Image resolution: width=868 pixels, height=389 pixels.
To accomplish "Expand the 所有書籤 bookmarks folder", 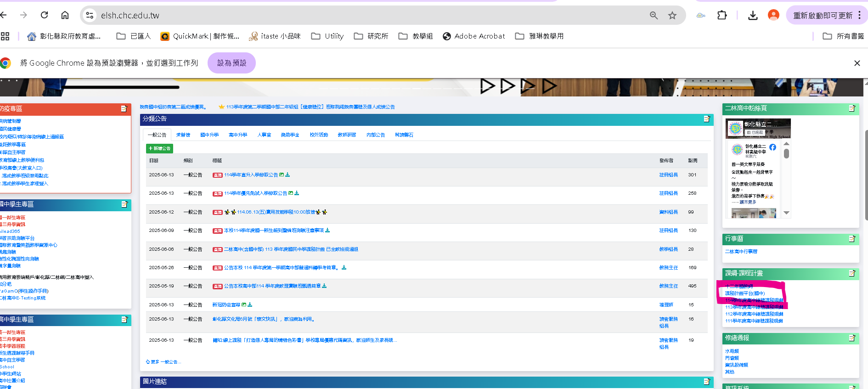I will (843, 36).
